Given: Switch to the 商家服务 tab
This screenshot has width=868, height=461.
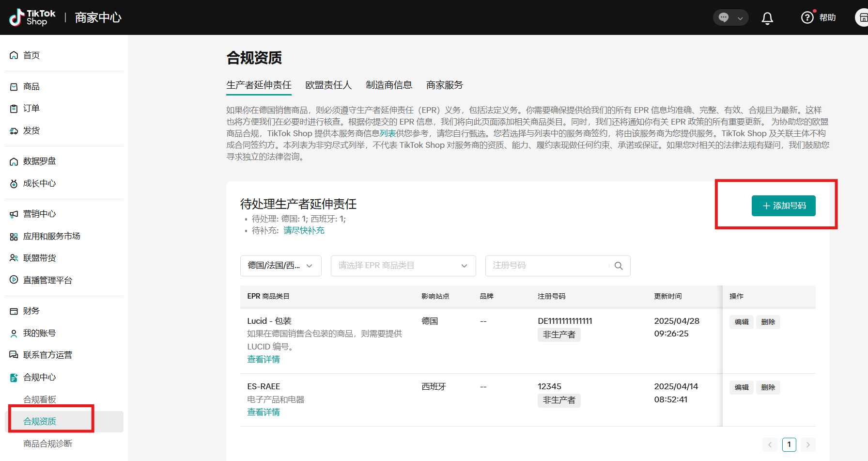Looking at the screenshot, I should [x=444, y=85].
